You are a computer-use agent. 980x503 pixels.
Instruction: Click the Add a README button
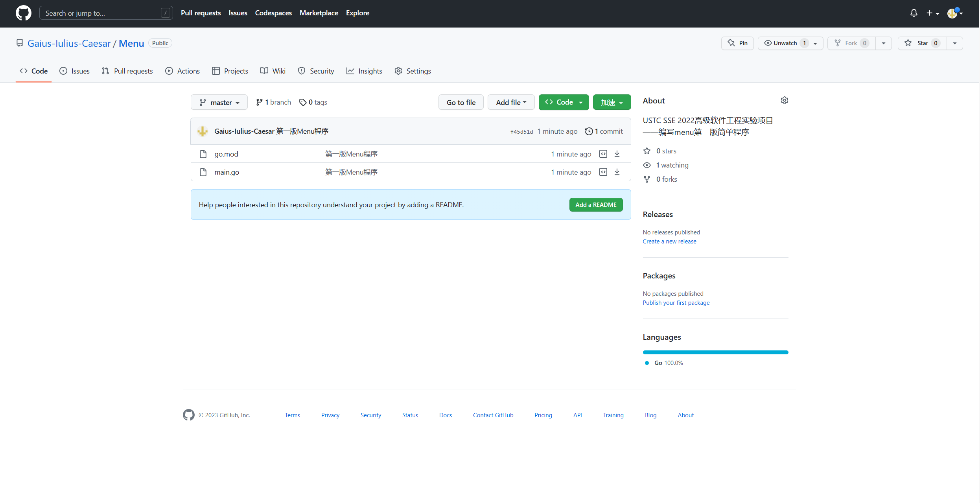click(x=596, y=205)
